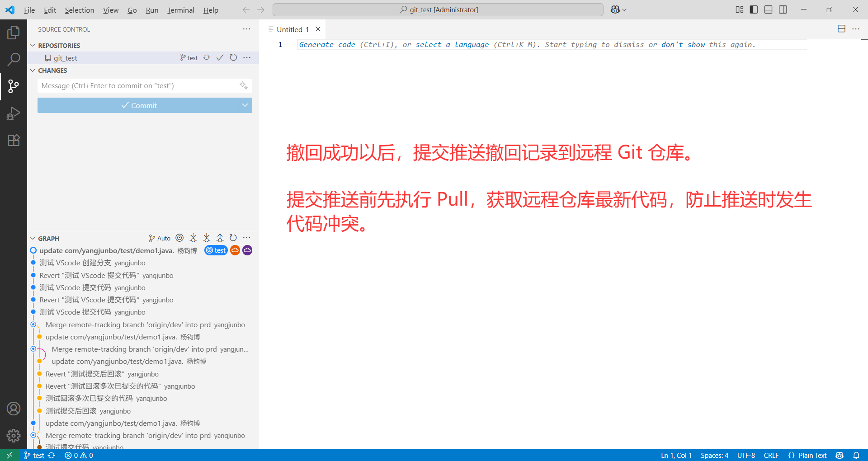
Task: Click the Fetch icon in the Graph toolbar
Action: [x=193, y=238]
